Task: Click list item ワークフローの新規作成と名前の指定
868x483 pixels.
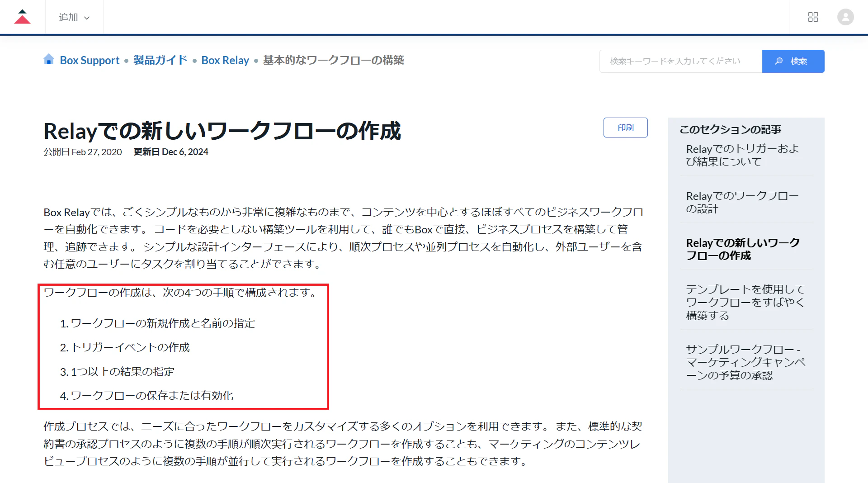Action: tap(163, 323)
